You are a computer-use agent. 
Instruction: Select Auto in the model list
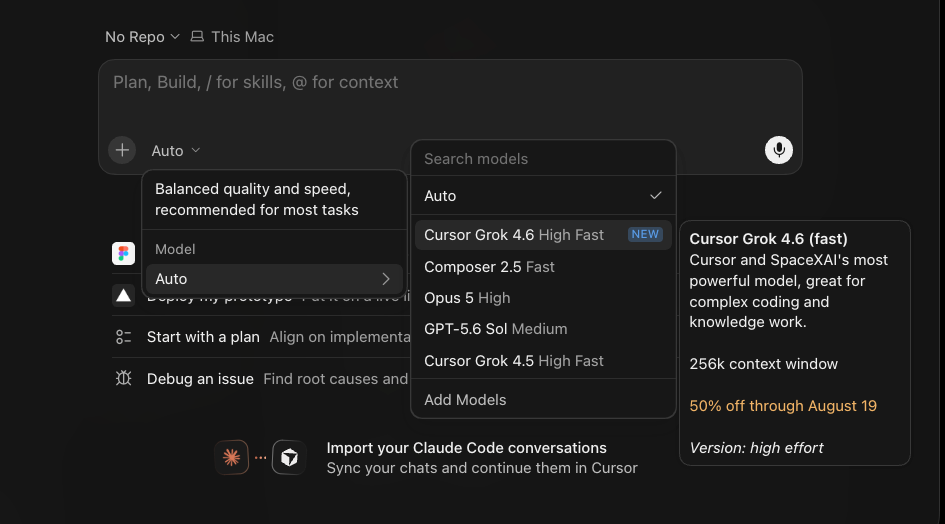543,195
